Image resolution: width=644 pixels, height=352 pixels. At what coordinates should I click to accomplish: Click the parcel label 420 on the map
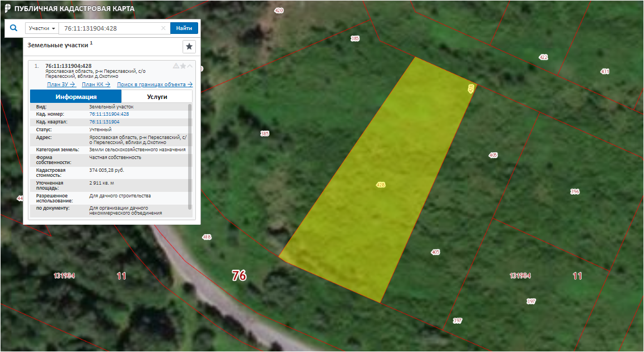click(279, 11)
